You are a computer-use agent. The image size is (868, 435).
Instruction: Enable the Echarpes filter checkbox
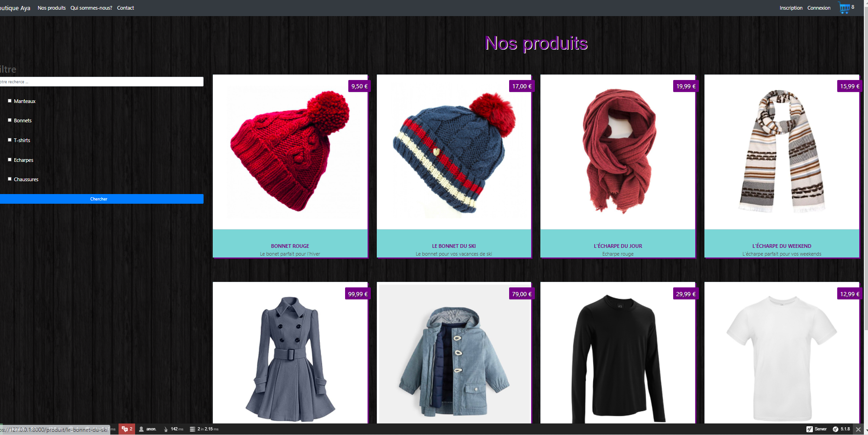point(10,160)
